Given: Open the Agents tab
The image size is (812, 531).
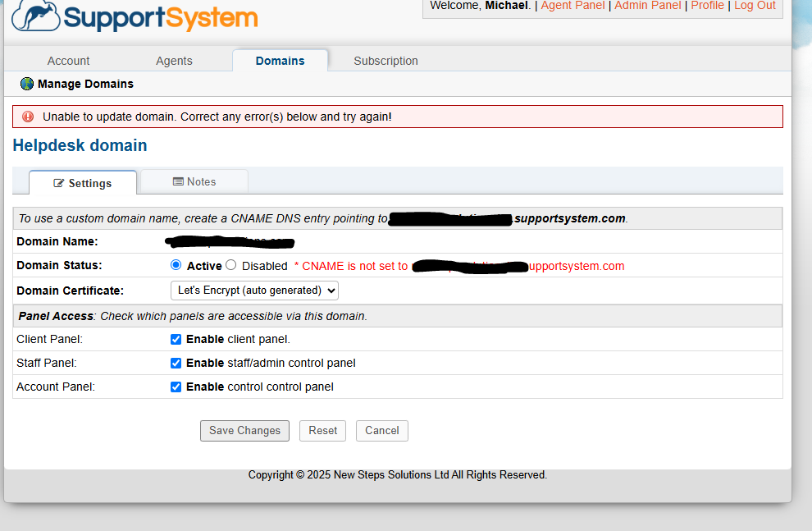Looking at the screenshot, I should pos(174,61).
